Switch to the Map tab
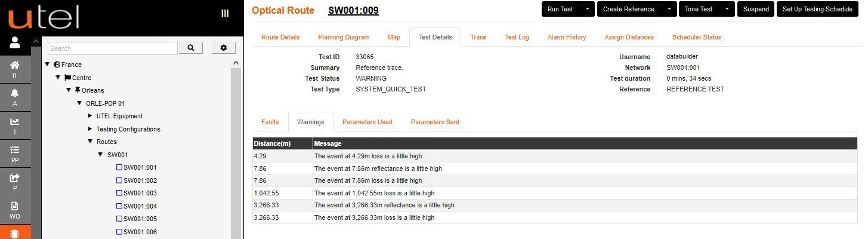868x239 pixels. click(x=394, y=37)
